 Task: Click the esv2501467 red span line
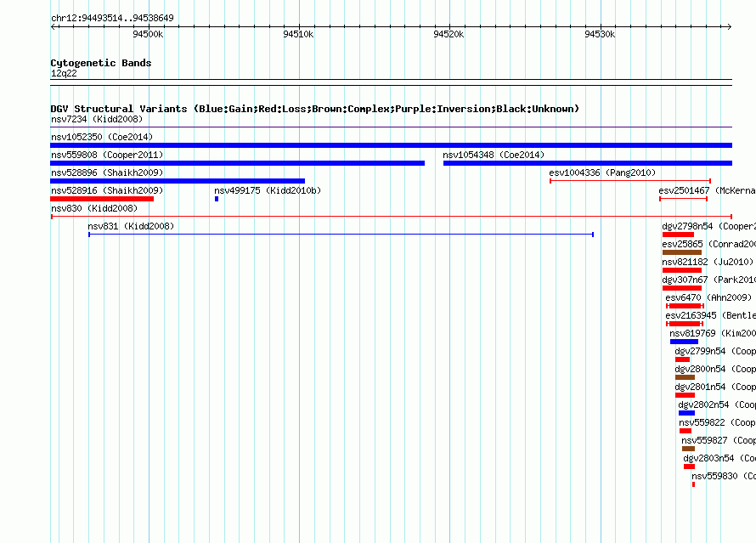pyautogui.click(x=683, y=199)
